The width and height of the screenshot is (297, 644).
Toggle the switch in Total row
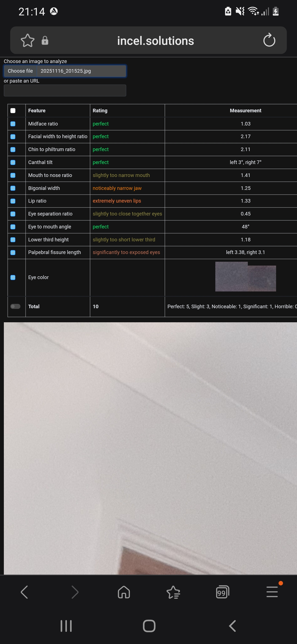(x=15, y=307)
